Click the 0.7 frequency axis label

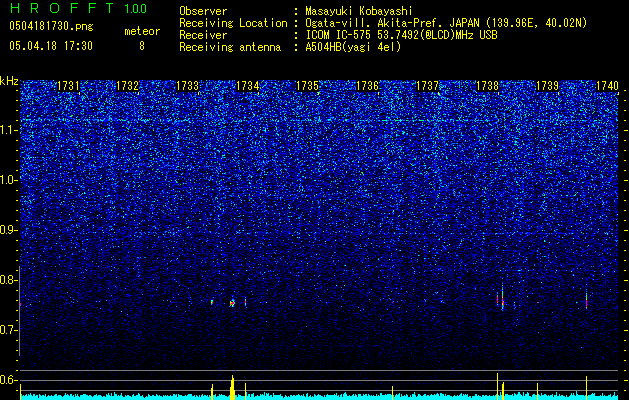pyautogui.click(x=8, y=330)
